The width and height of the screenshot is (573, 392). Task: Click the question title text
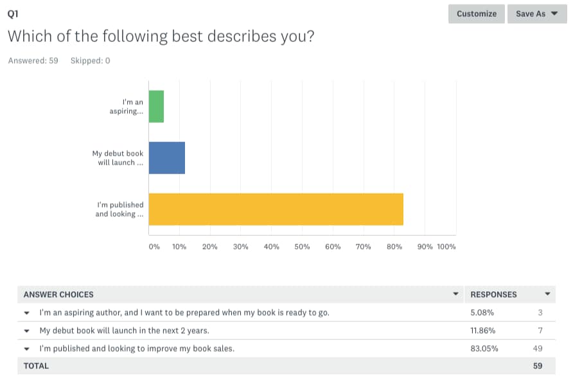[161, 36]
